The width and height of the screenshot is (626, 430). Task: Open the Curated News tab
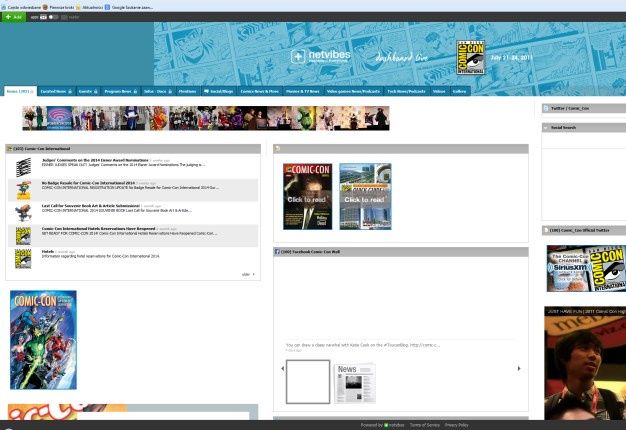point(56,91)
